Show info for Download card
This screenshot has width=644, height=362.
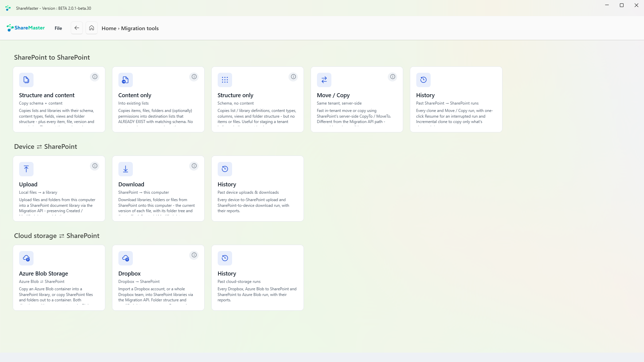point(194,166)
